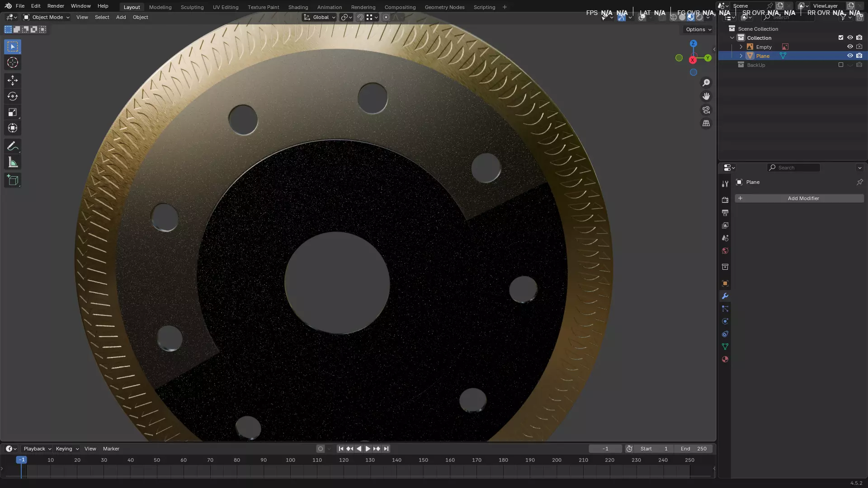The width and height of the screenshot is (868, 488).
Task: Jump to the timeline start frame
Action: (341, 449)
